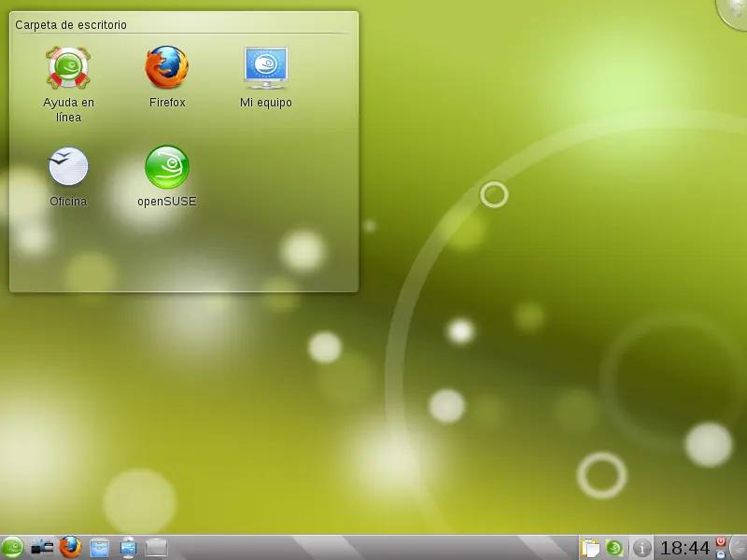
Task: Launch Firefox from the bottom panel
Action: [70, 548]
